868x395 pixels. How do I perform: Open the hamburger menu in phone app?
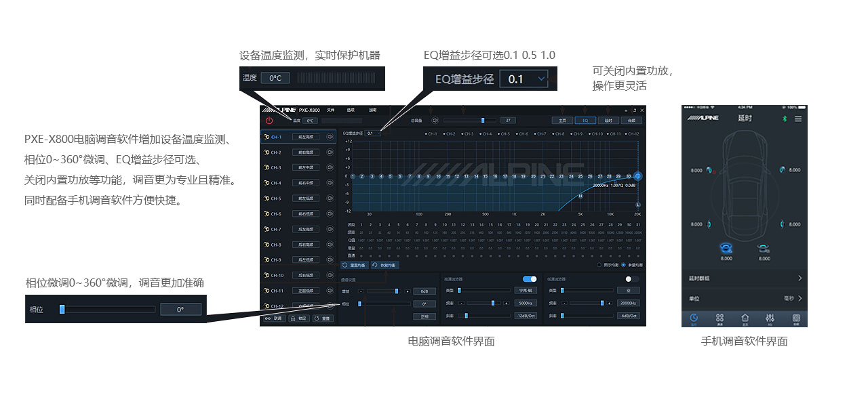pos(798,119)
